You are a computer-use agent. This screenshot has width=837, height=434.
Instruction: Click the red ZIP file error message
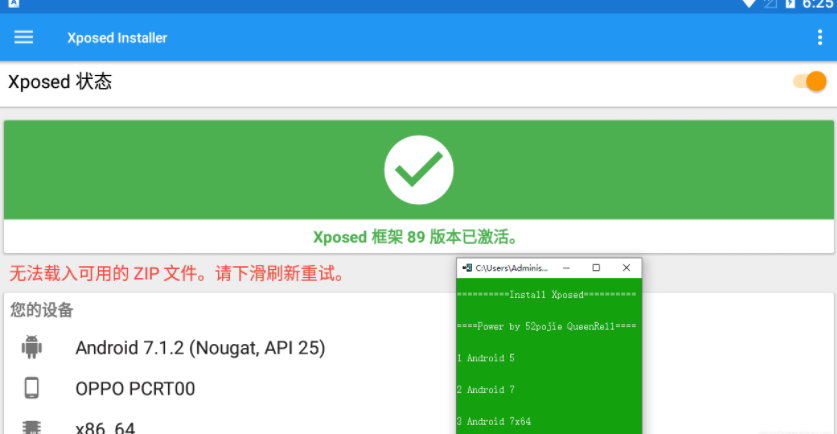click(177, 273)
